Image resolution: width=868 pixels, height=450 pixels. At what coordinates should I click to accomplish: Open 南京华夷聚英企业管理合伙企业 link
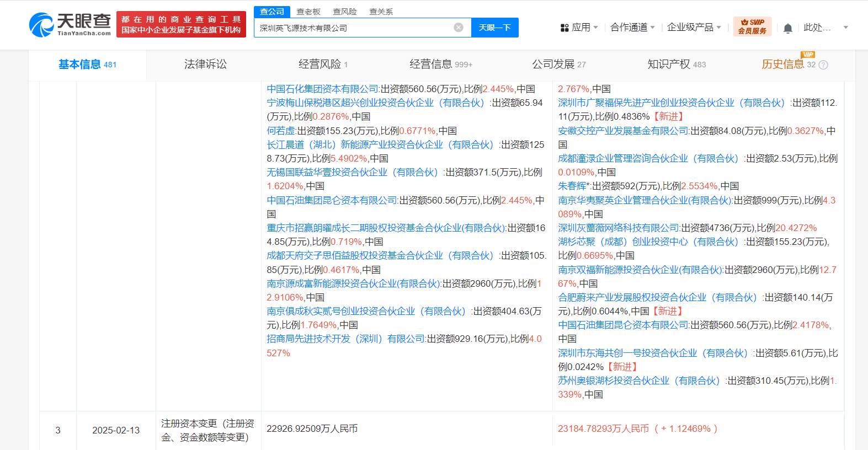coord(645,200)
